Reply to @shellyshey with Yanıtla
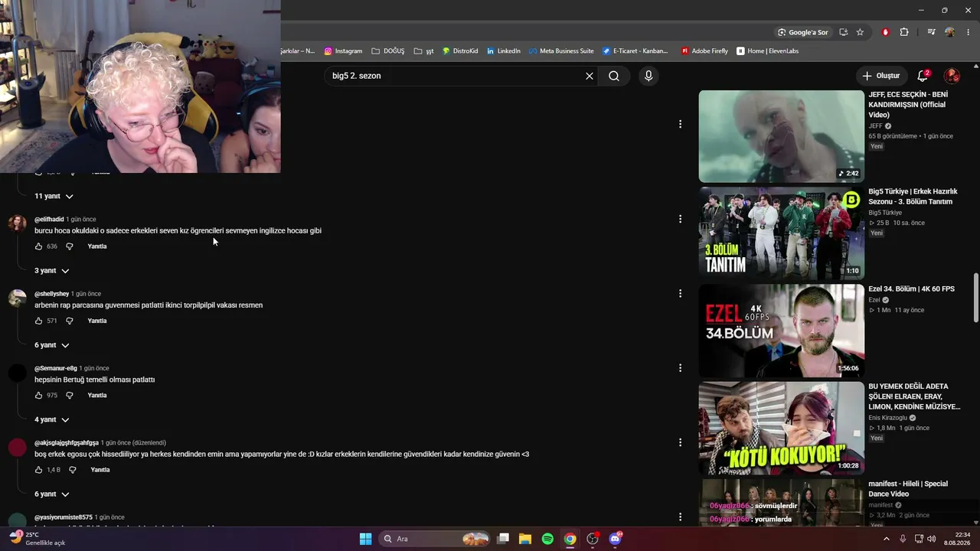 97,321
